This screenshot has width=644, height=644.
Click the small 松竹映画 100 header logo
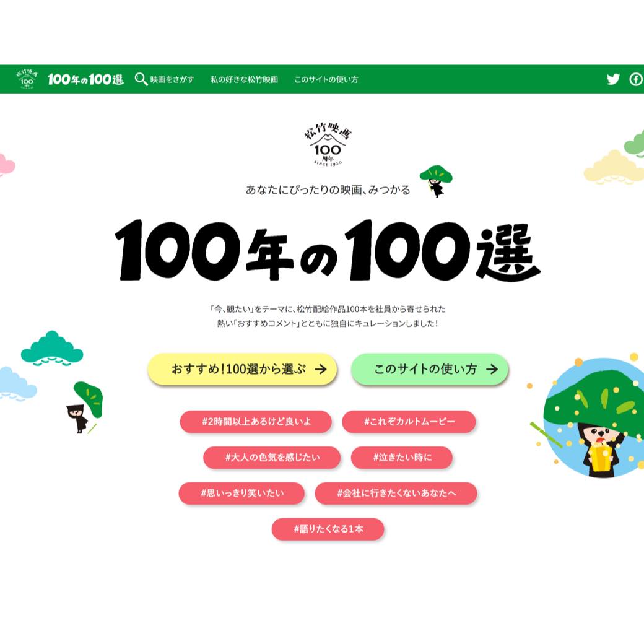coord(27,79)
